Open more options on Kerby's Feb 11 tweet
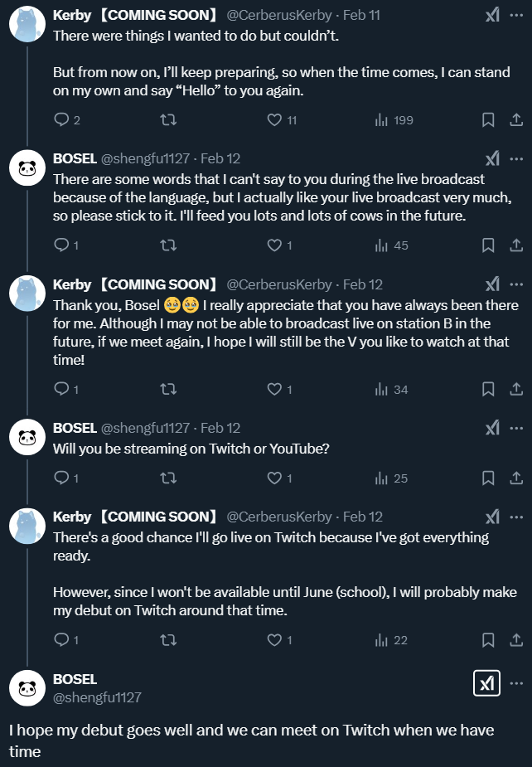532x767 pixels. (x=516, y=16)
